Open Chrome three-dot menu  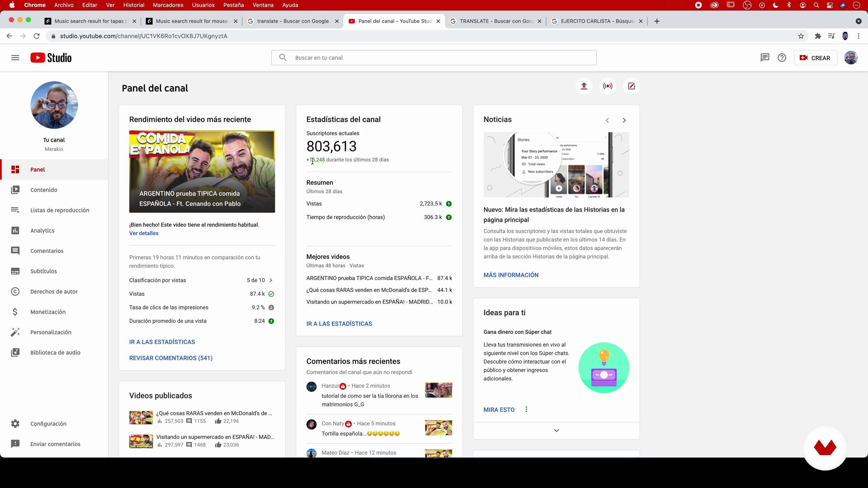coord(859,36)
